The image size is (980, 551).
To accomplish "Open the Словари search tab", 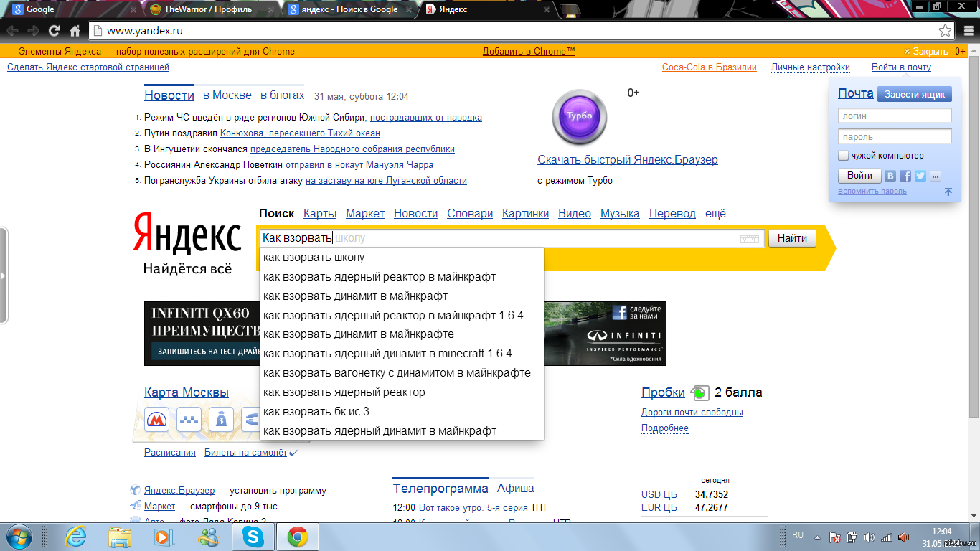I will point(470,213).
